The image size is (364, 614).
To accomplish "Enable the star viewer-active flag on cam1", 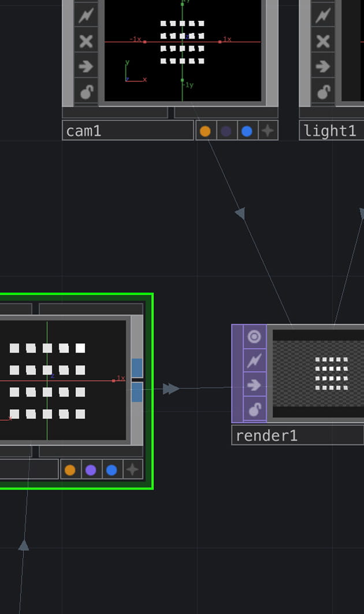I will 268,131.
